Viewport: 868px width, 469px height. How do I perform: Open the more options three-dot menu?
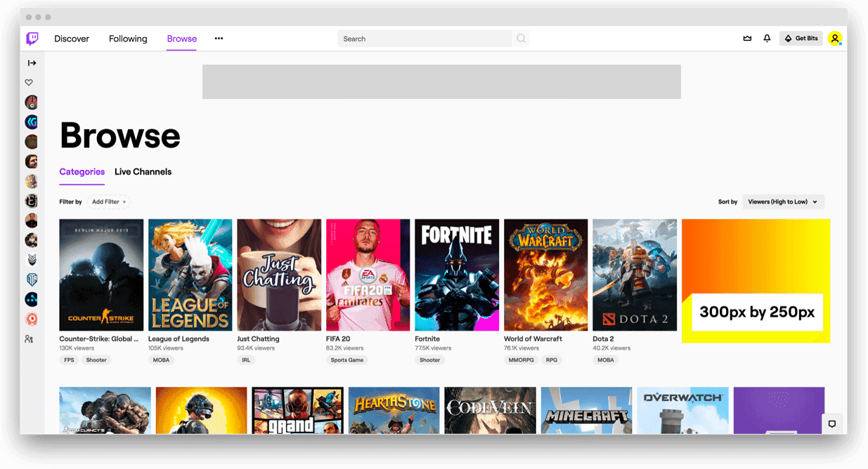(x=219, y=39)
